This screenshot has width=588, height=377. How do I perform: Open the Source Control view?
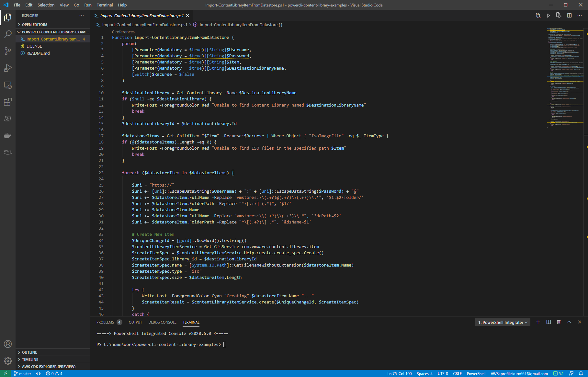pos(8,51)
